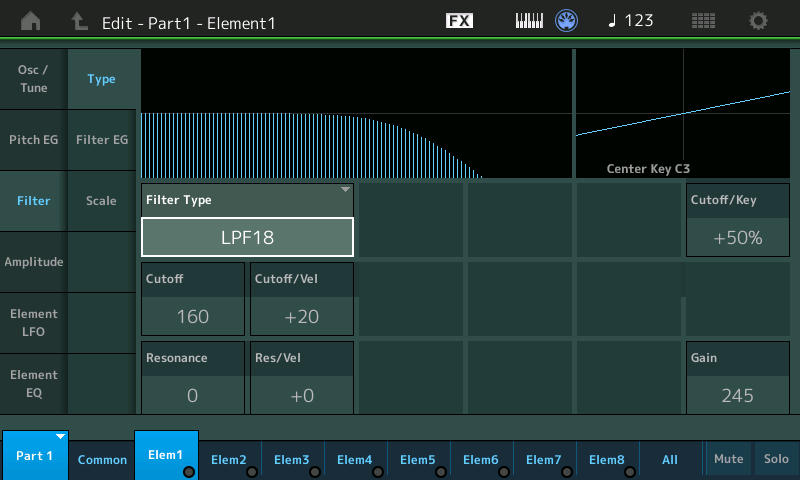Open the grid pattern icon
800x480 pixels.
pos(703,21)
